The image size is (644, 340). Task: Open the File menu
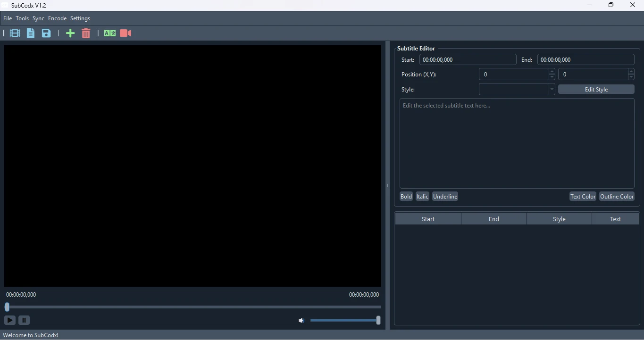tap(8, 18)
